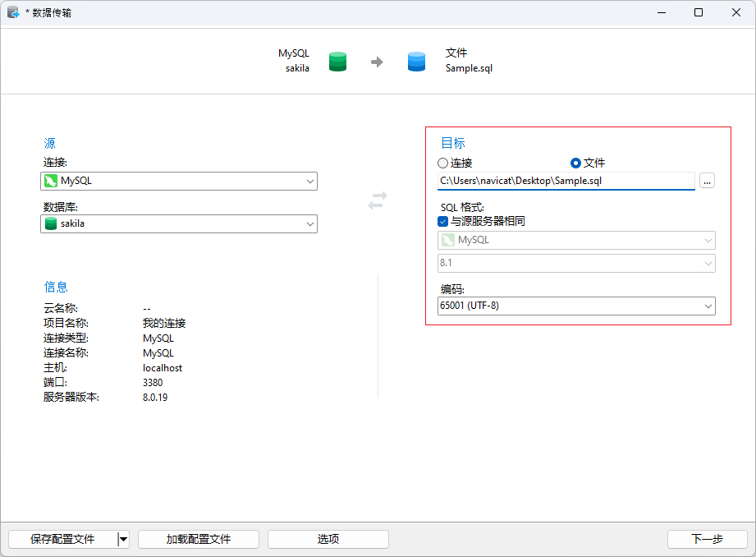This screenshot has height=557, width=756.
Task: Click the Sample.sql label in header
Action: tap(469, 68)
